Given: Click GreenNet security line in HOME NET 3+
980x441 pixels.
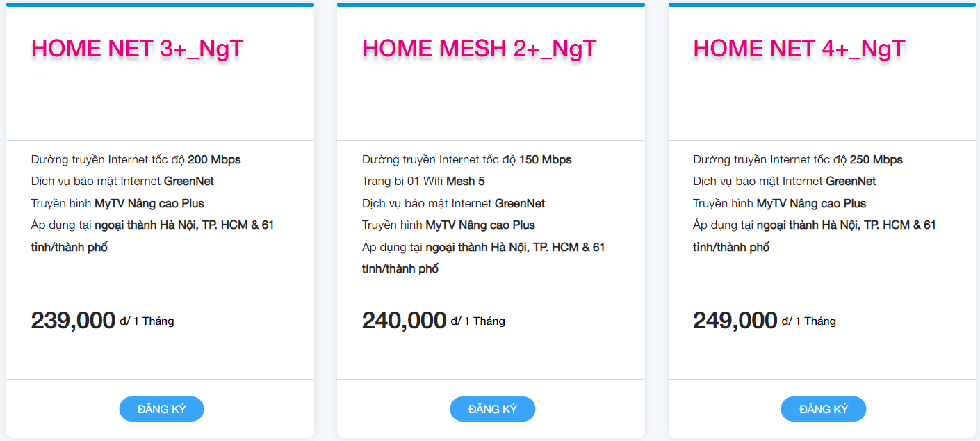Looking at the screenshot, I should (122, 182).
